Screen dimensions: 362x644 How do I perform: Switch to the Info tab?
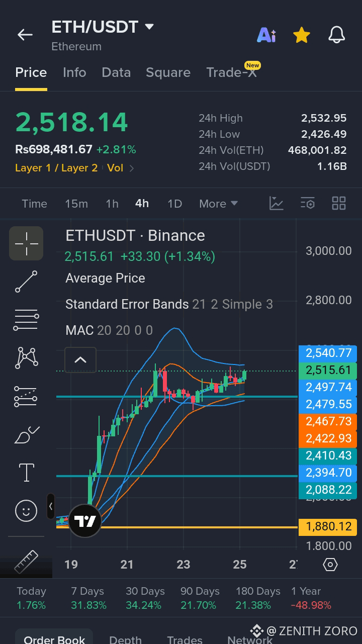point(74,72)
